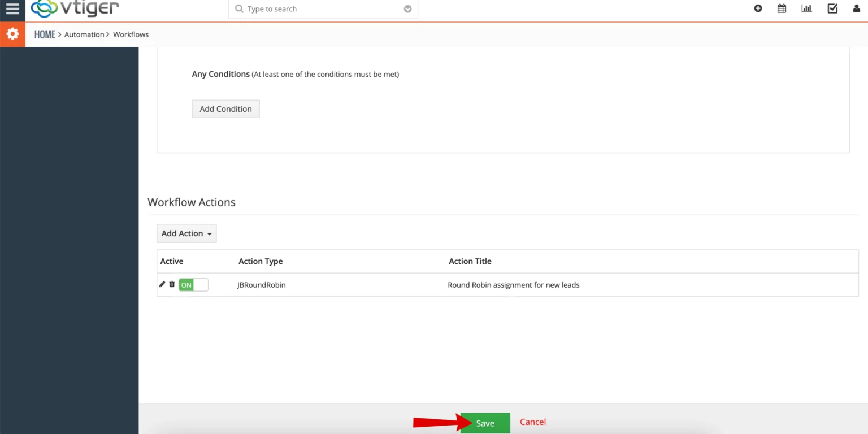Open the user profile icon

(x=856, y=8)
